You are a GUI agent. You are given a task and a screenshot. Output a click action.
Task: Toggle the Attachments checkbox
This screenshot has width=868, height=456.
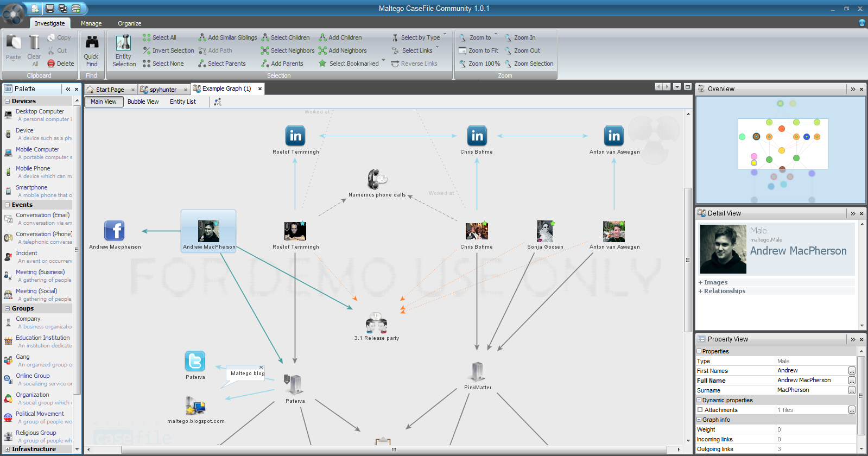tap(700, 410)
